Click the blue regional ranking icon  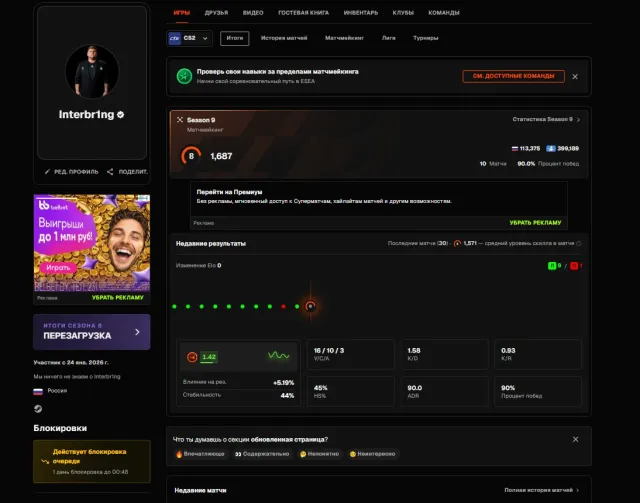[x=551, y=149]
